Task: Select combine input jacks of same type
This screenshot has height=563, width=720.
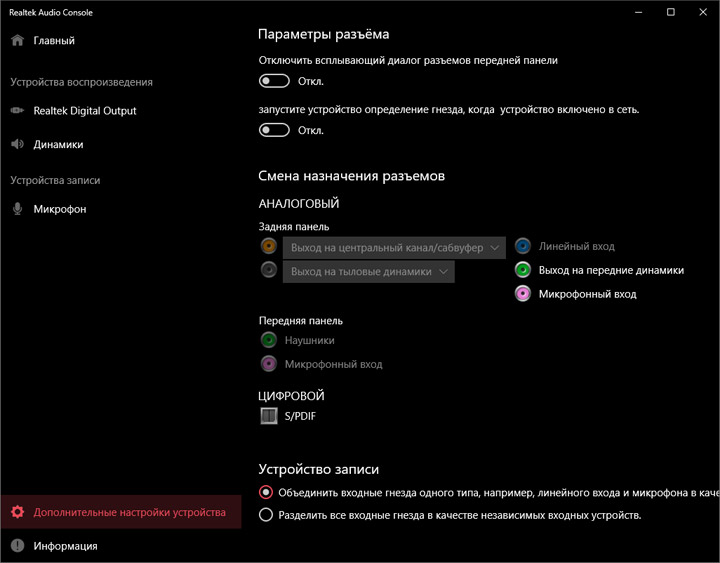Action: point(265,492)
